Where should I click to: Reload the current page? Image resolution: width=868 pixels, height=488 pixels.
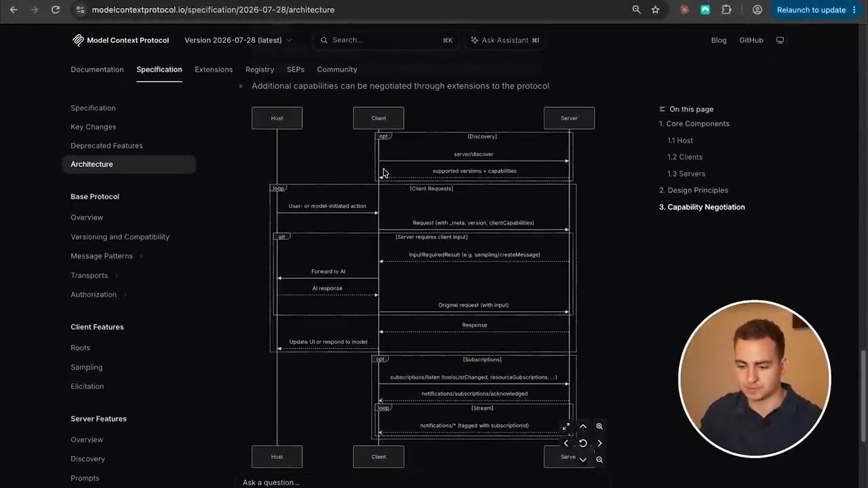coord(56,9)
